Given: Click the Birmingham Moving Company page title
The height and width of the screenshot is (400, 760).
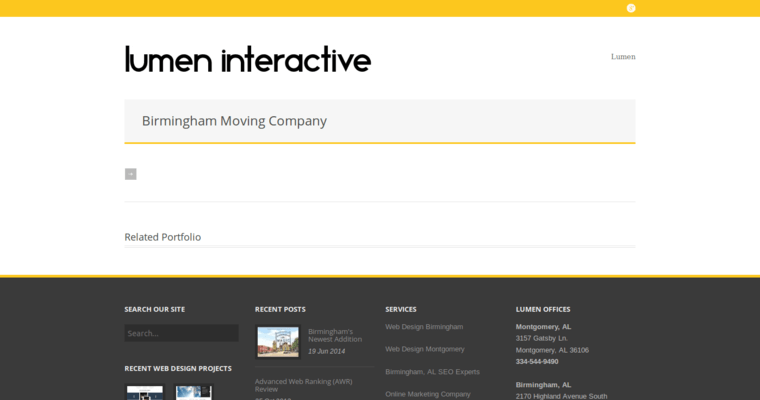Looking at the screenshot, I should (x=234, y=121).
